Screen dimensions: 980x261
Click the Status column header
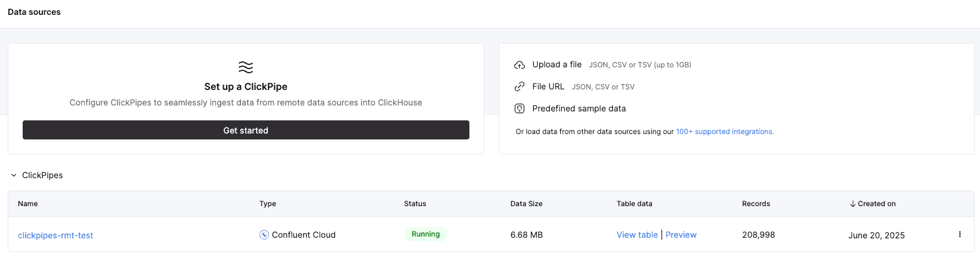click(415, 204)
